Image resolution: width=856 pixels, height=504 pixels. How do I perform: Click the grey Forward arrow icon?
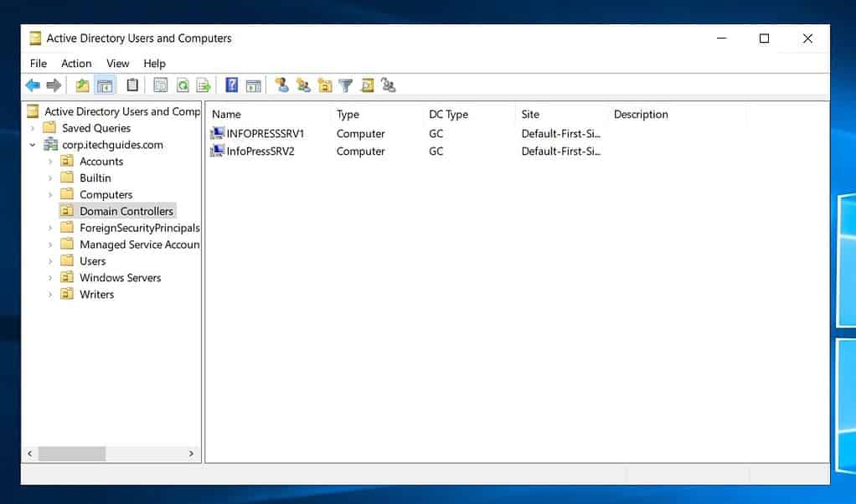point(54,85)
